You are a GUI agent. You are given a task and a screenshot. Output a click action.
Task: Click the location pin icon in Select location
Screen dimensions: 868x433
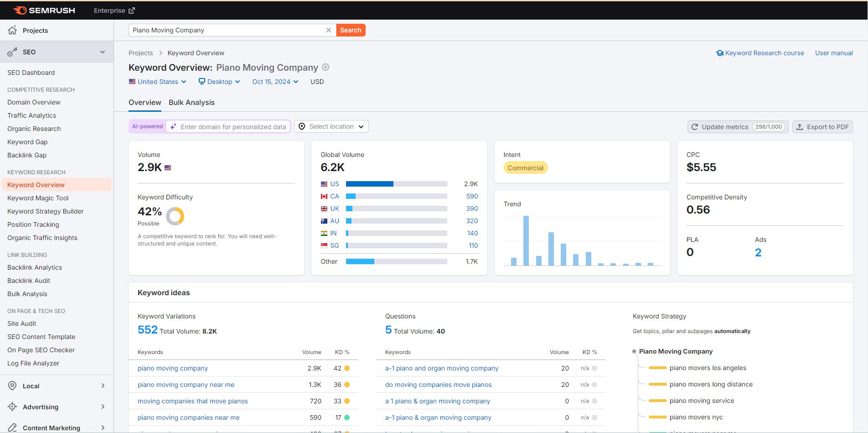[302, 126]
